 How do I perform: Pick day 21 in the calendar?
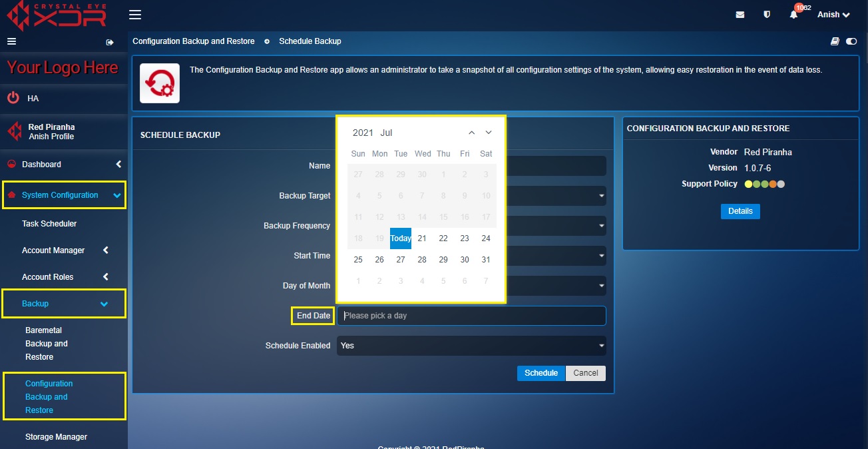pyautogui.click(x=422, y=238)
